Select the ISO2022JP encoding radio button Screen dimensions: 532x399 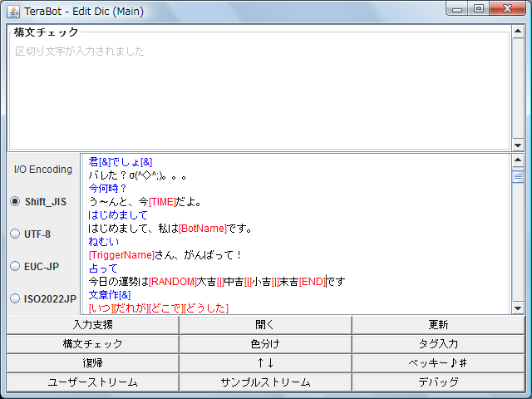pyautogui.click(x=15, y=298)
